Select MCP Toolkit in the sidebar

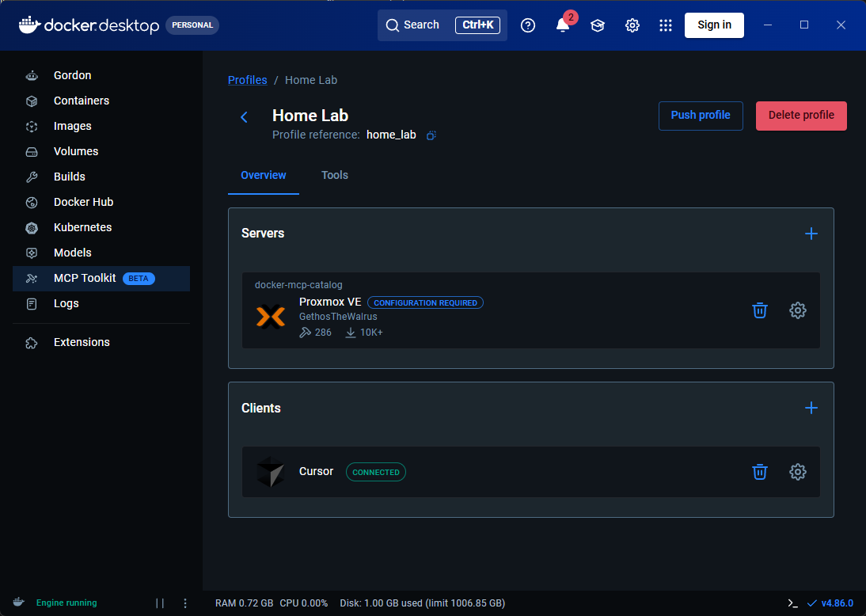pos(101,279)
